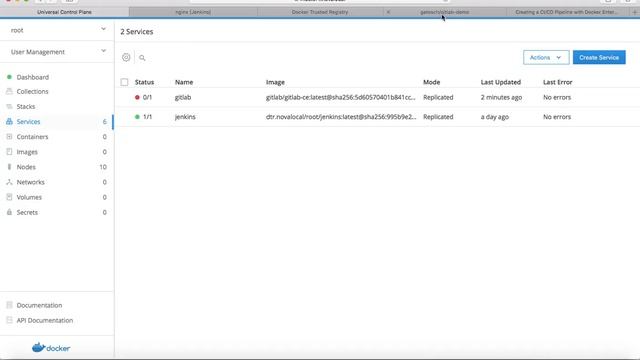Viewport: 640px width, 360px height.
Task: Click No errors in jenkins row
Action: click(x=557, y=117)
